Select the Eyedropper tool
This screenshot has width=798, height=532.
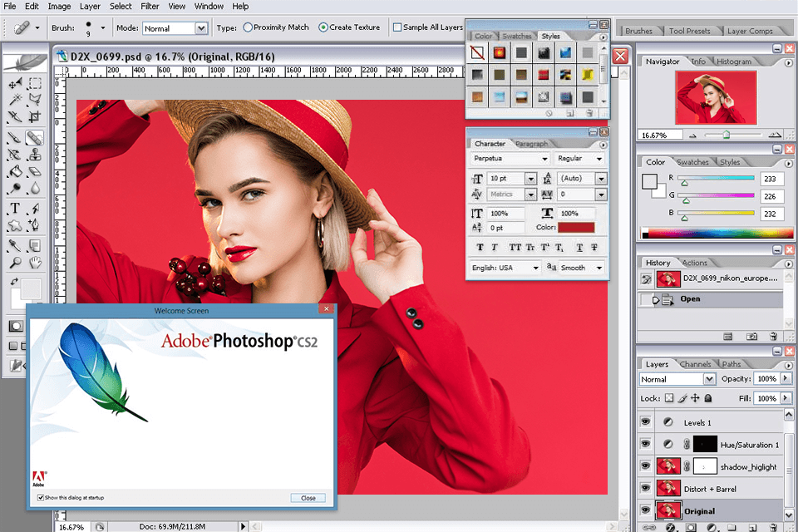click(15, 246)
